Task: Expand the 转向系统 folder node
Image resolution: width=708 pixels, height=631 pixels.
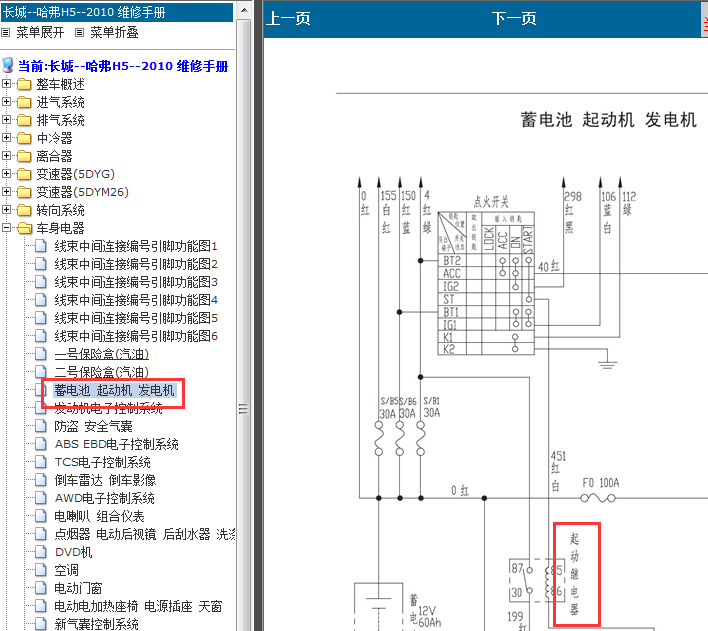Action: pyautogui.click(x=6, y=210)
